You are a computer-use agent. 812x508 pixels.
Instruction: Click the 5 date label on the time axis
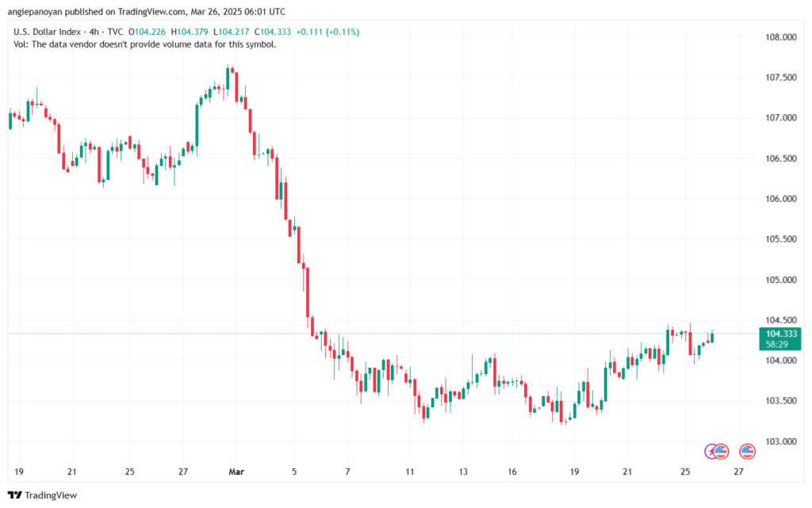(x=294, y=472)
